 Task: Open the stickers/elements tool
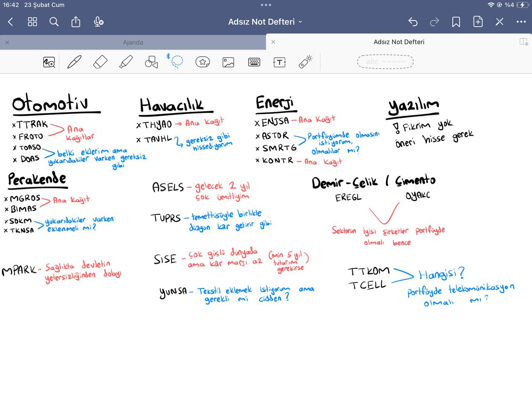(x=203, y=63)
